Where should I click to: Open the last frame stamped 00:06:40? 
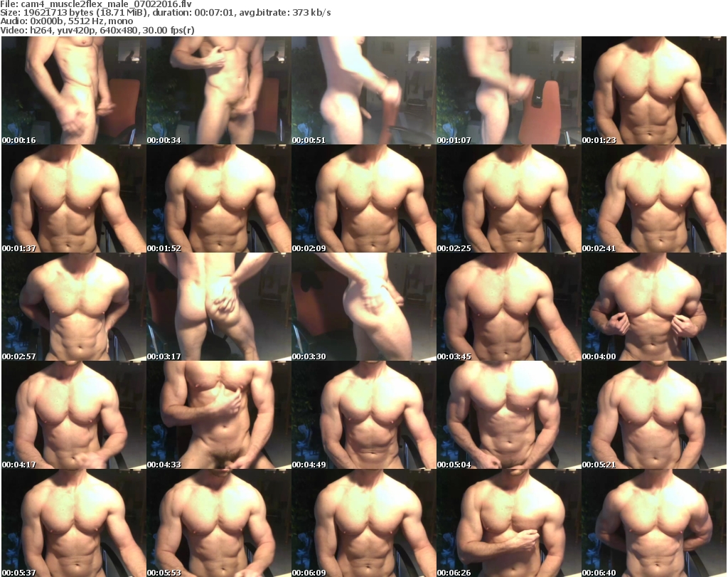[654, 523]
